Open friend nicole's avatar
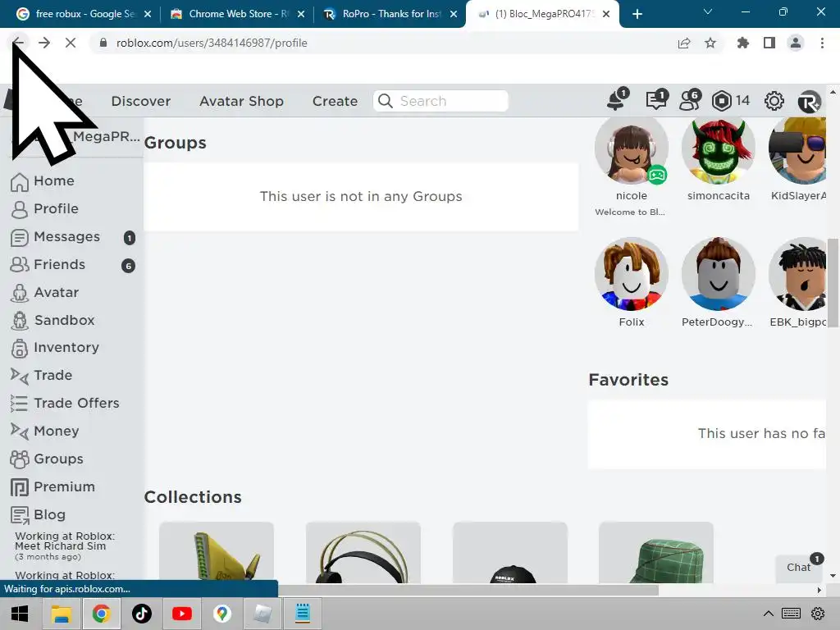 [x=631, y=149]
